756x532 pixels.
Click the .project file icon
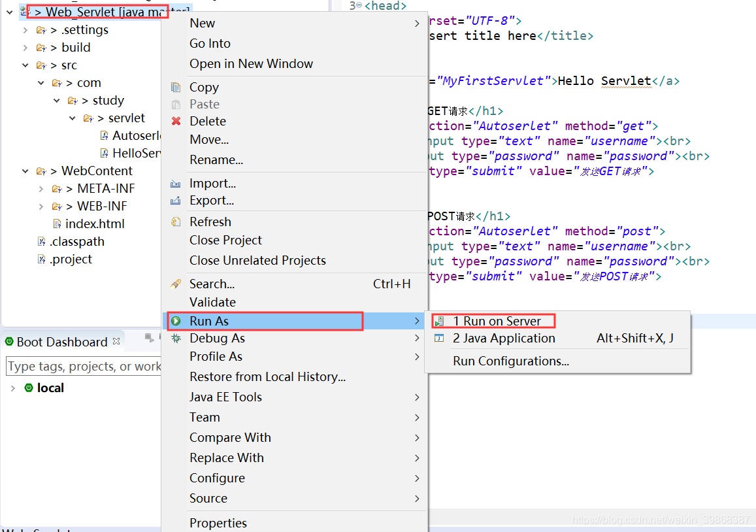42,259
